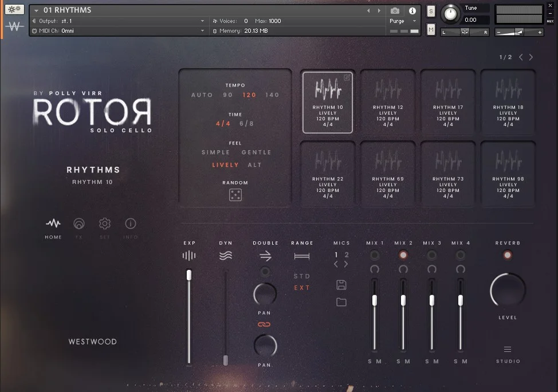
Task: Choose the GENTLE feel
Action: (256, 152)
